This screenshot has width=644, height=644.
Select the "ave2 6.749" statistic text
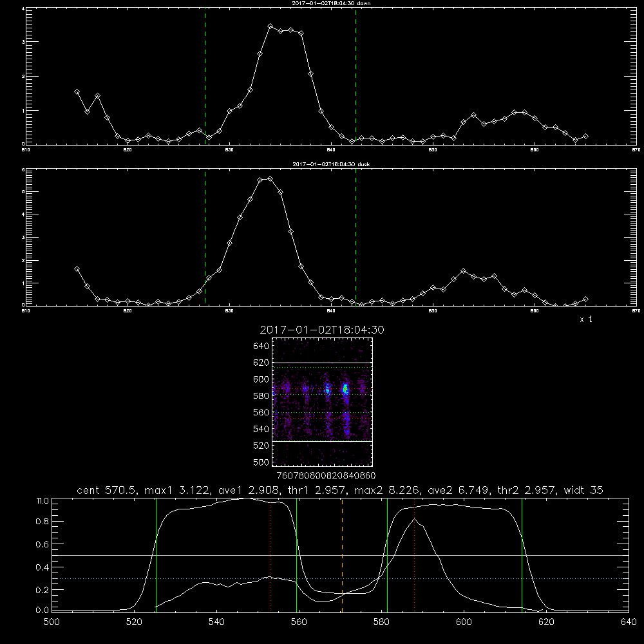coord(458,490)
